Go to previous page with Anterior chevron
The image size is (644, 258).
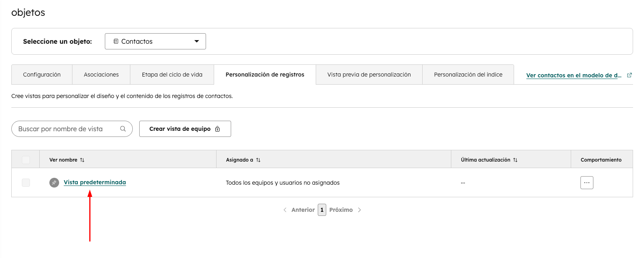pos(285,210)
